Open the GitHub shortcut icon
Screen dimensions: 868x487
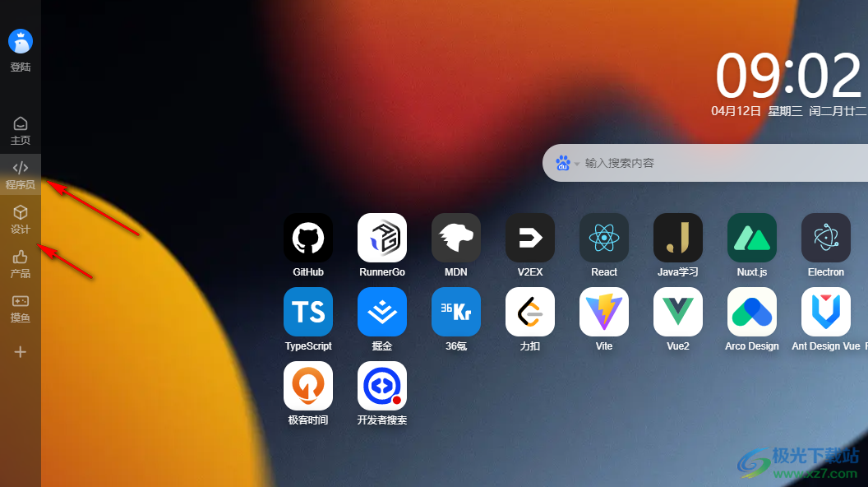(308, 238)
